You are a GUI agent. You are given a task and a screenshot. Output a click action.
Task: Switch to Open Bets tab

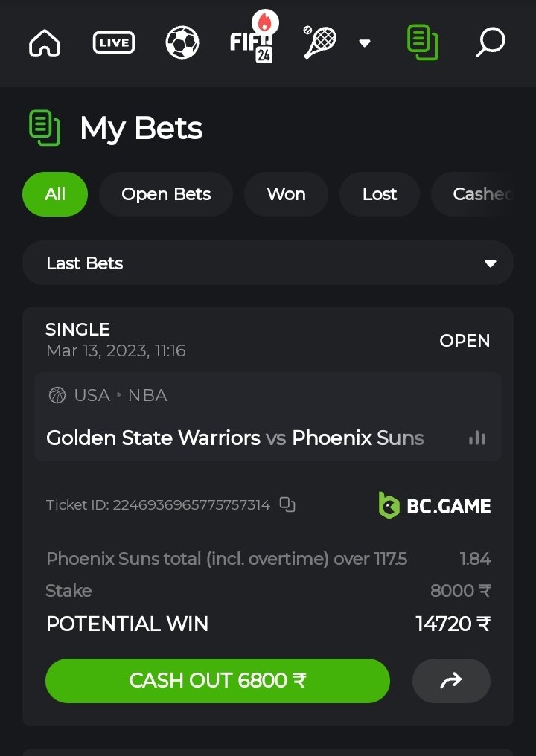pyautogui.click(x=166, y=194)
